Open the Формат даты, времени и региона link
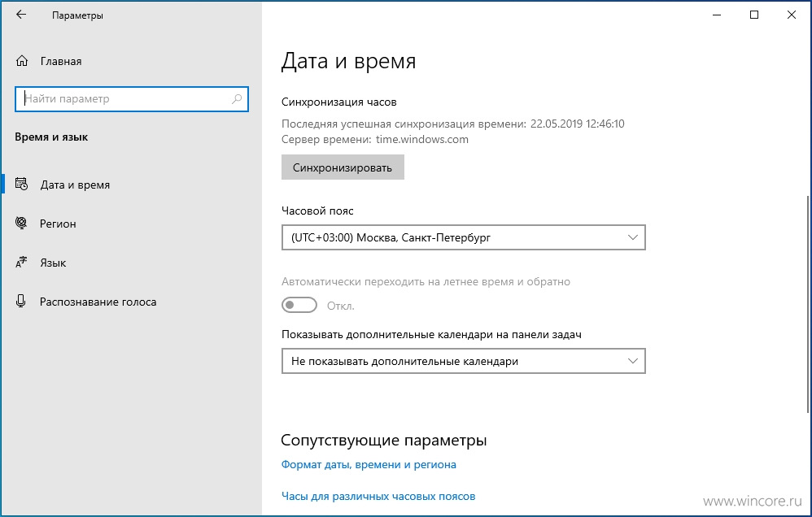812x517 pixels. click(369, 465)
